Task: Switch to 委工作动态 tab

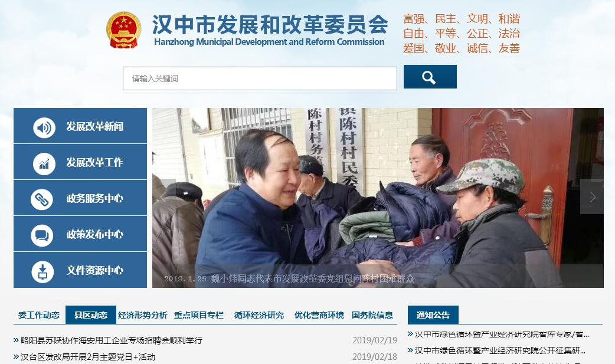Action: tap(39, 315)
